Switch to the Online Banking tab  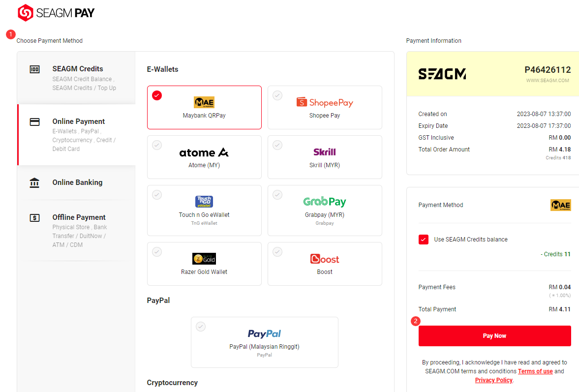77,182
